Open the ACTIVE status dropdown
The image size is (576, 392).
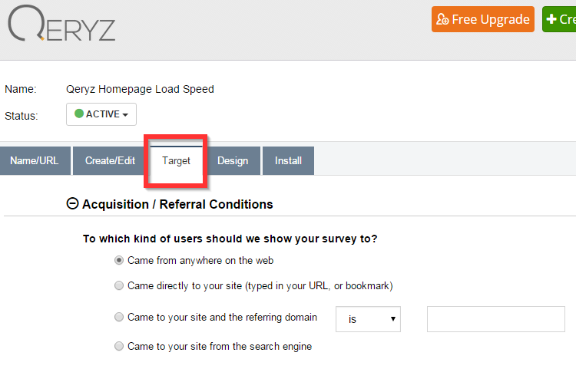click(101, 114)
